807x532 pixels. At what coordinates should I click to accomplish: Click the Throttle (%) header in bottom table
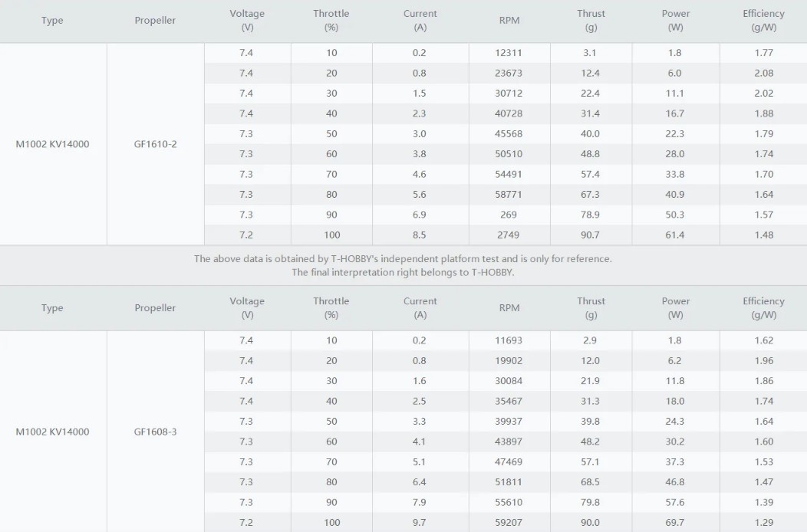pos(331,308)
